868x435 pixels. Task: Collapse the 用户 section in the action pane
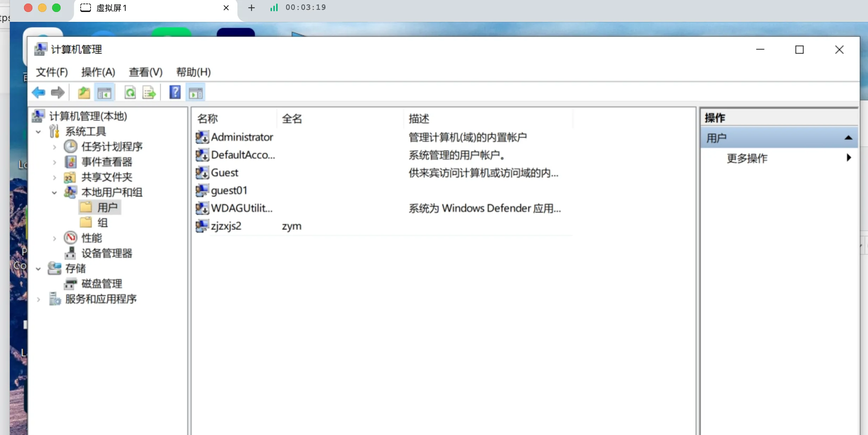[849, 137]
